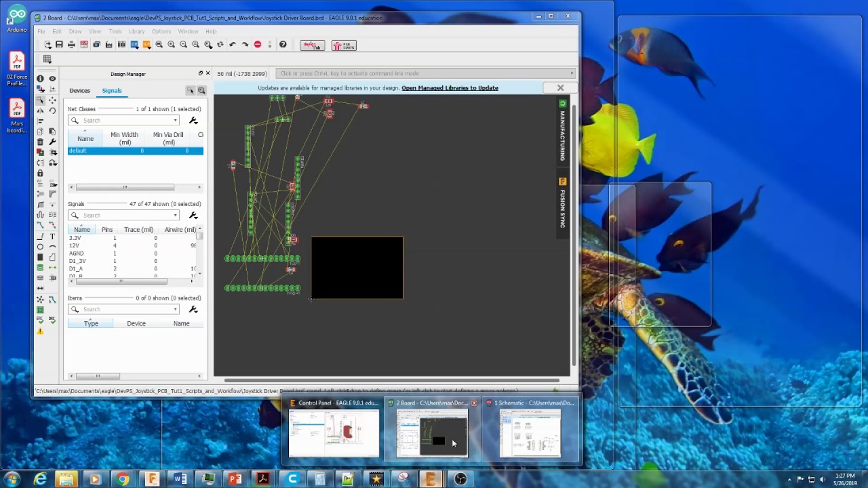The height and width of the screenshot is (488, 868).
Task: Open the Control Panel taskbar thumbnail
Action: (334, 428)
